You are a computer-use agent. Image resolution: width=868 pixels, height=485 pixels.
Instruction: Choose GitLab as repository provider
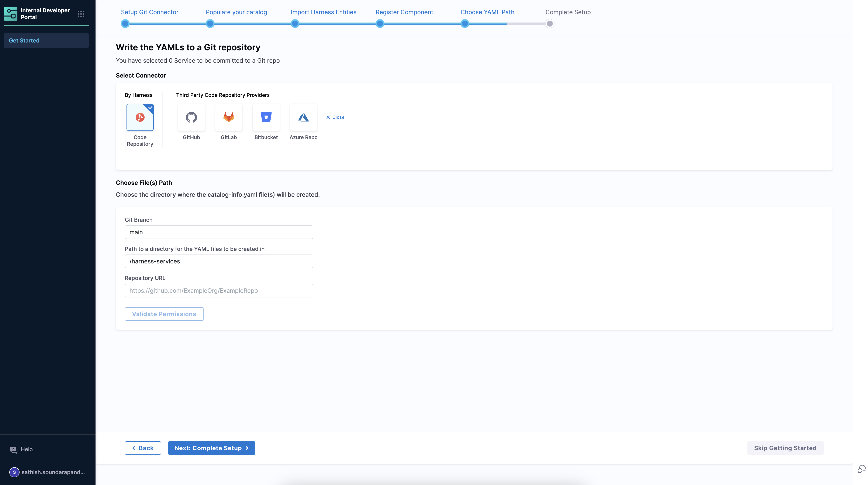pos(228,117)
